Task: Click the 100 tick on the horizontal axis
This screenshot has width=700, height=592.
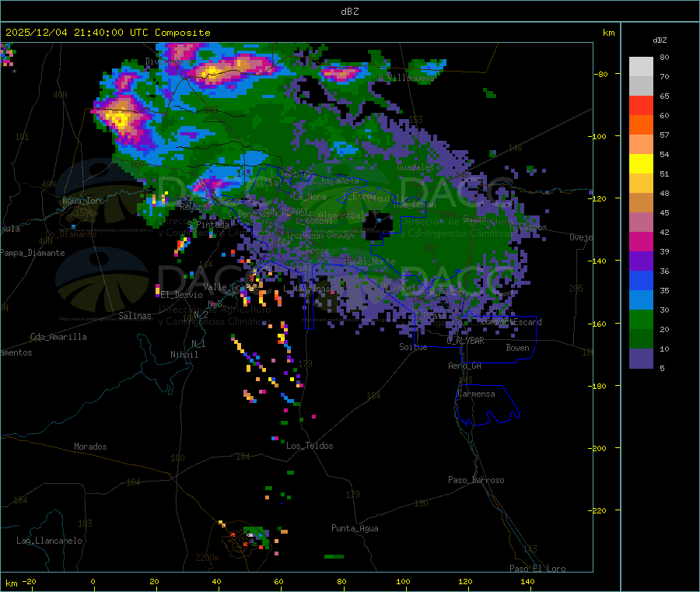Action: pyautogui.click(x=403, y=581)
